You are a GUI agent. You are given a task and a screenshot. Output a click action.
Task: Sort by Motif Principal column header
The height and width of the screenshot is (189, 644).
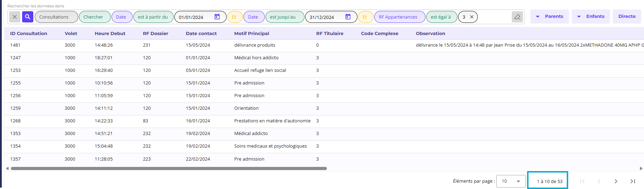point(251,33)
